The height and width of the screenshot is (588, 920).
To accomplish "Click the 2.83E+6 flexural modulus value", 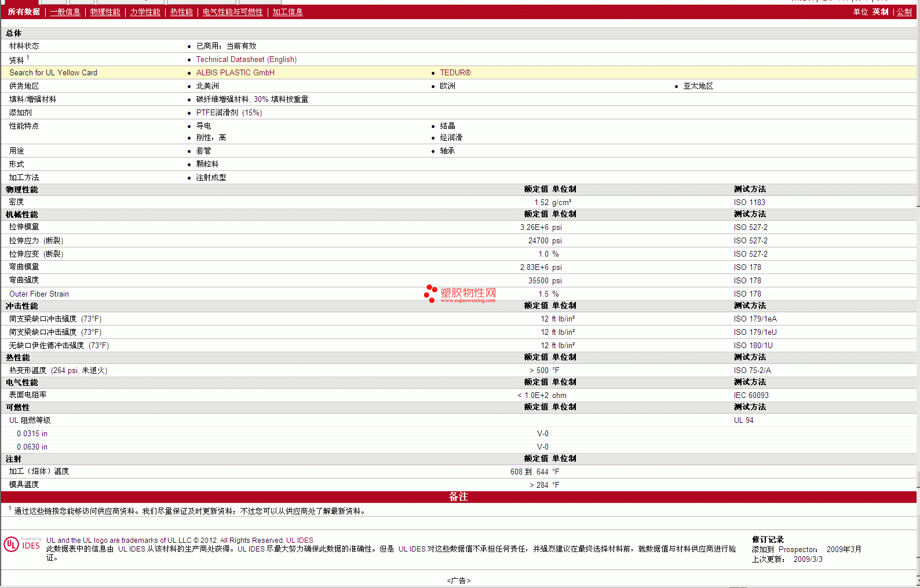I will coord(534,267).
